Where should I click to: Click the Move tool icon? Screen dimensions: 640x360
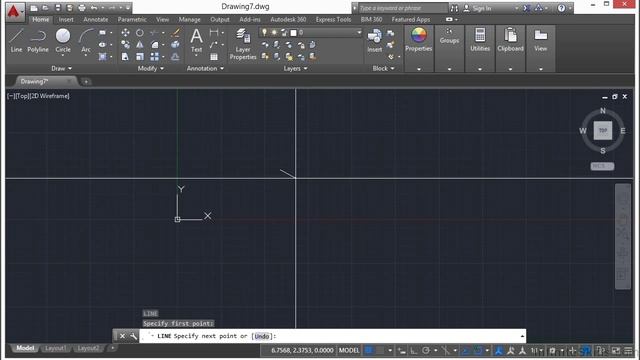click(125, 32)
